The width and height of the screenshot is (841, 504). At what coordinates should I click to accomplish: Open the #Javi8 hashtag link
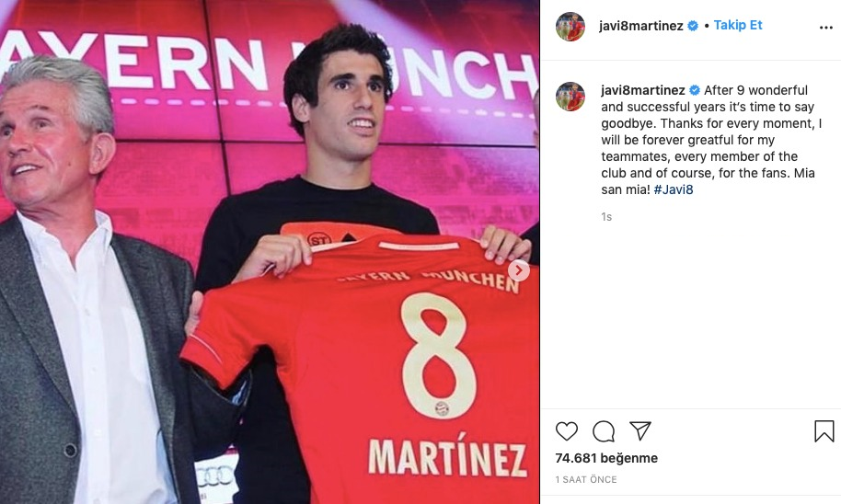[674, 189]
